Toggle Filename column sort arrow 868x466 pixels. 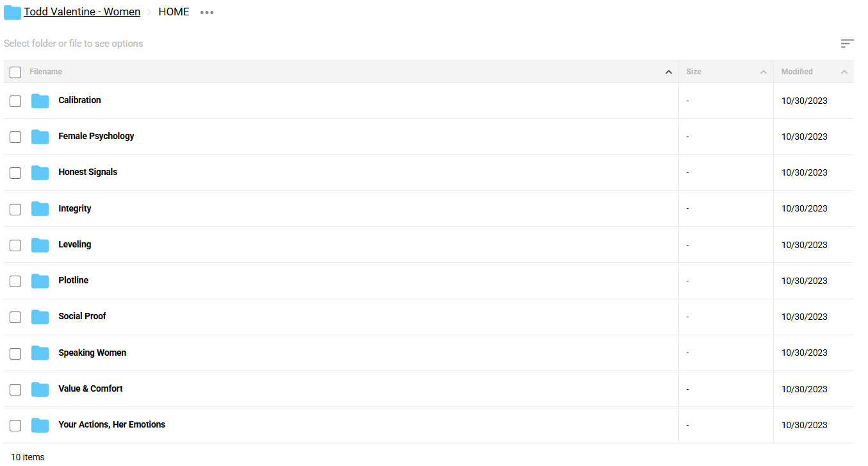tap(668, 72)
